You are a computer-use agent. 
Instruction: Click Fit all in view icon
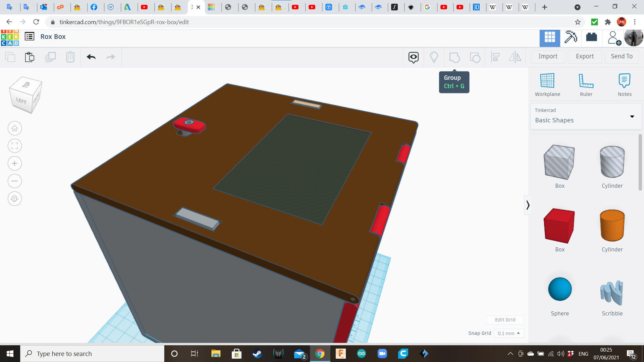pyautogui.click(x=14, y=146)
